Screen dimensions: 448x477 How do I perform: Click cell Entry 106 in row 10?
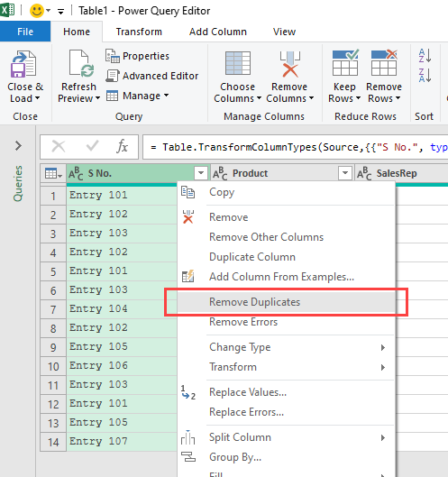pos(122,366)
